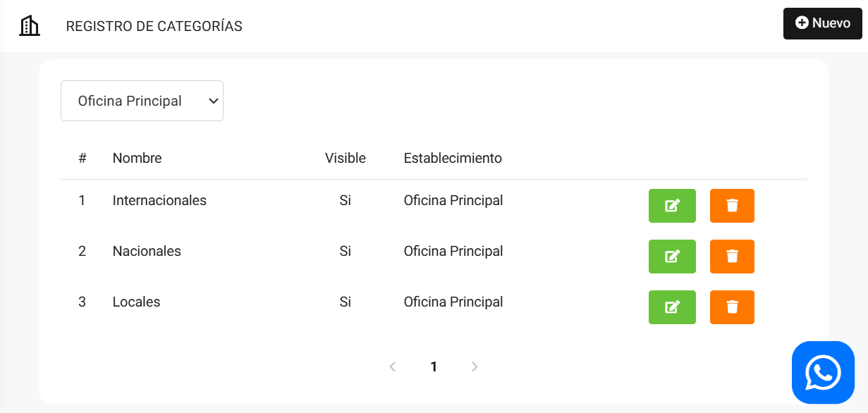Delete the Locales category
868x413 pixels.
732,307
